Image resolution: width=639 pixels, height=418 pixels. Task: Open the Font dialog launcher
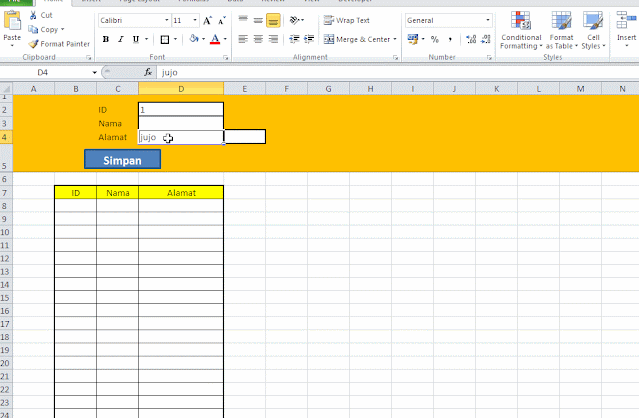pos(225,58)
